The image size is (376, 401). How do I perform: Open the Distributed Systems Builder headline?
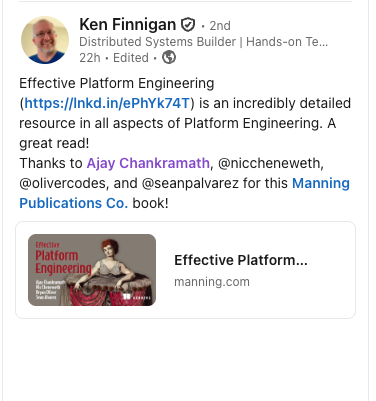(x=204, y=42)
